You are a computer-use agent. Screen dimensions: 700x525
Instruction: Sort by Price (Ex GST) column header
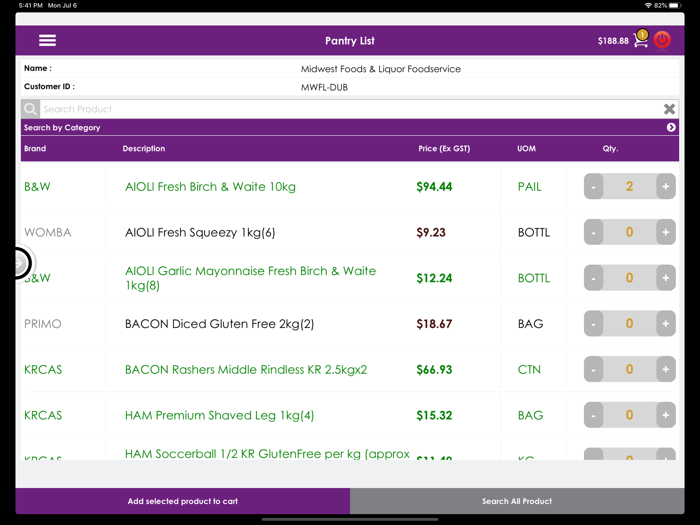click(444, 149)
